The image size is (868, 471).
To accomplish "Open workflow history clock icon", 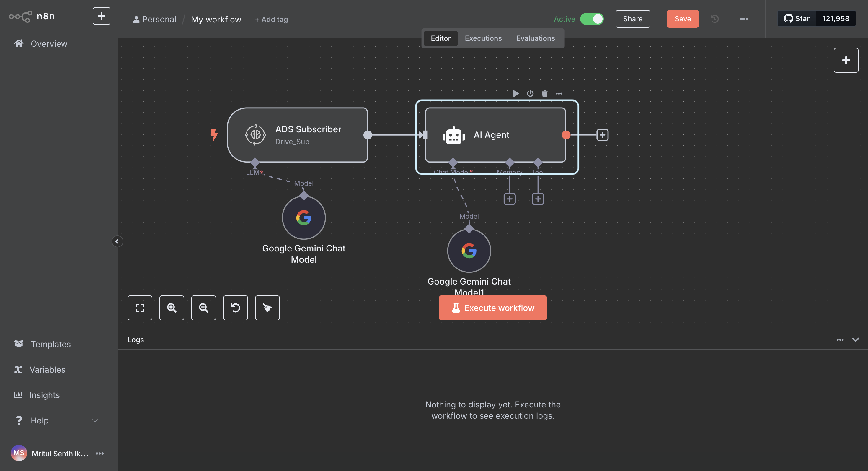I will point(714,19).
